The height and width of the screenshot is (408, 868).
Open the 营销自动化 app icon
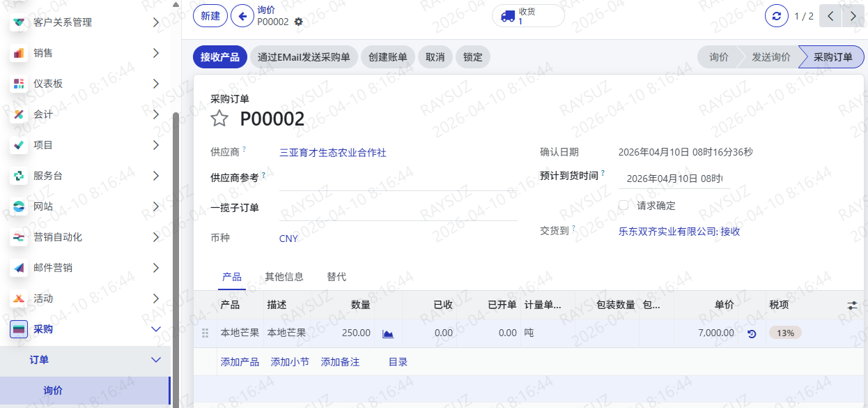point(19,237)
